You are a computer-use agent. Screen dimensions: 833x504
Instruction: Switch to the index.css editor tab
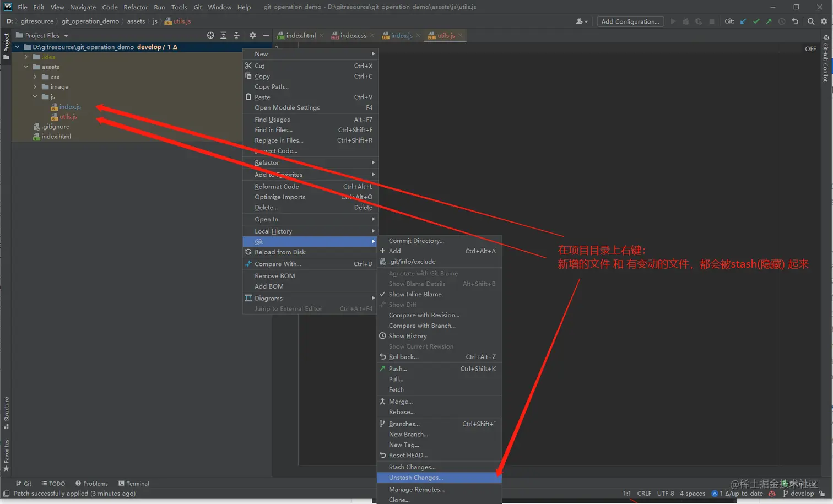[353, 35]
